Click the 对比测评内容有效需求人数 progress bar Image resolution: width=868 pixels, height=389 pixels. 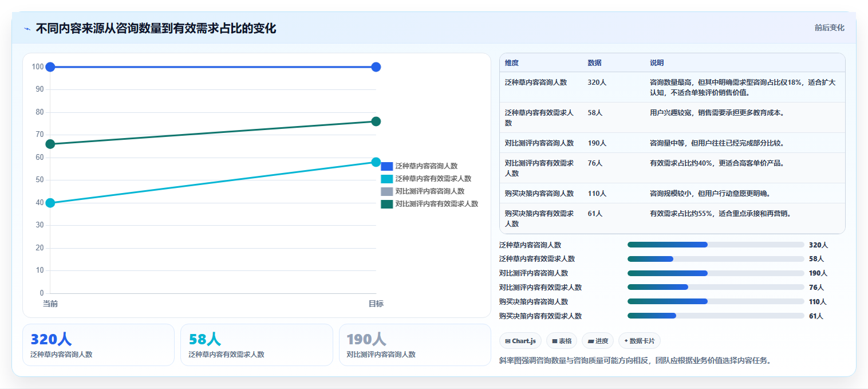pos(716,287)
